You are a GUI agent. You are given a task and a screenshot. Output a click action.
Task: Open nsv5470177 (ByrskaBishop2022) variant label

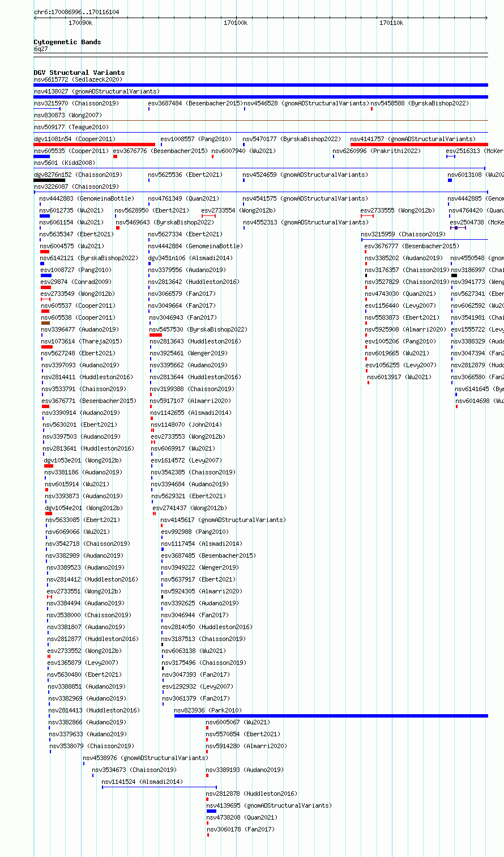point(292,139)
